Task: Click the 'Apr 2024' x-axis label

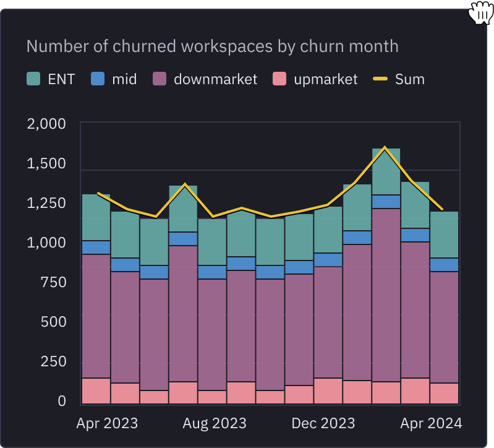Action: [x=431, y=423]
